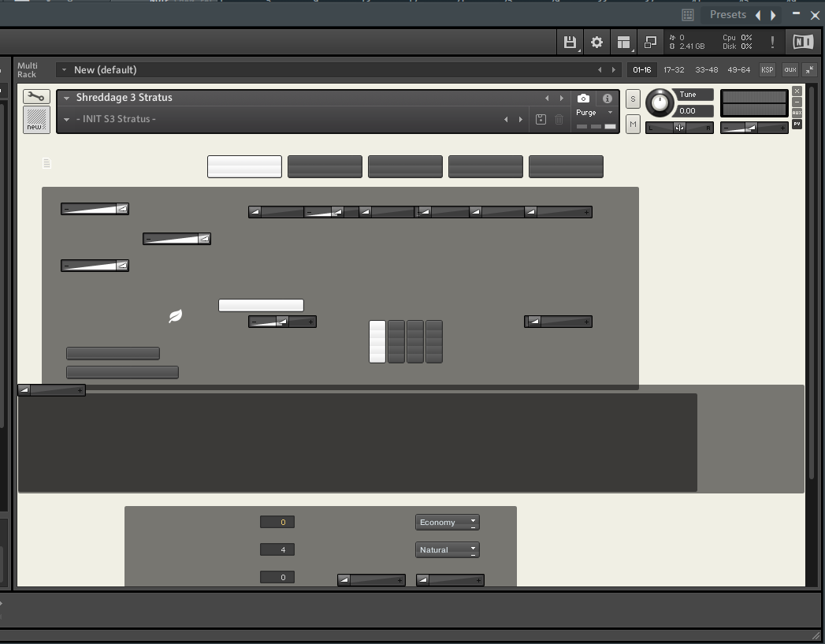Click the 'new' instrument icon
Viewport: 825px width, 644px height.
pos(36,120)
